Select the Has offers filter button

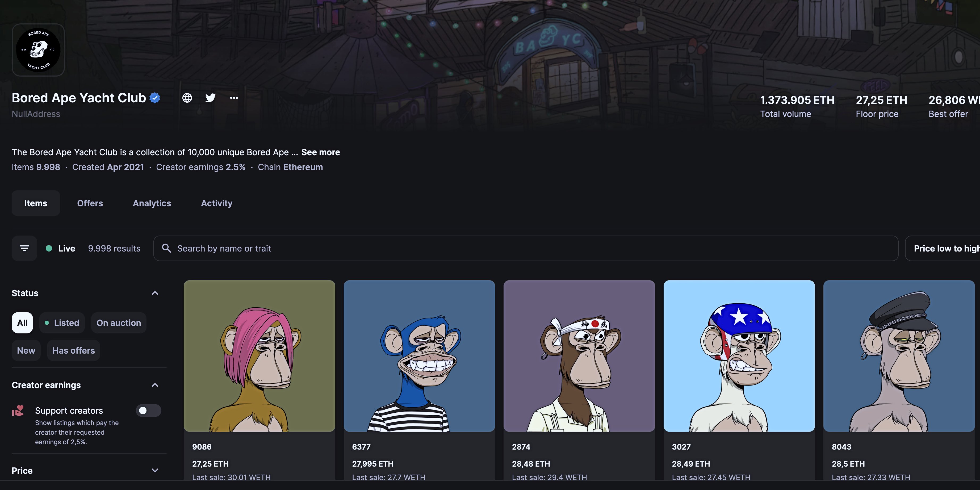[x=73, y=350]
